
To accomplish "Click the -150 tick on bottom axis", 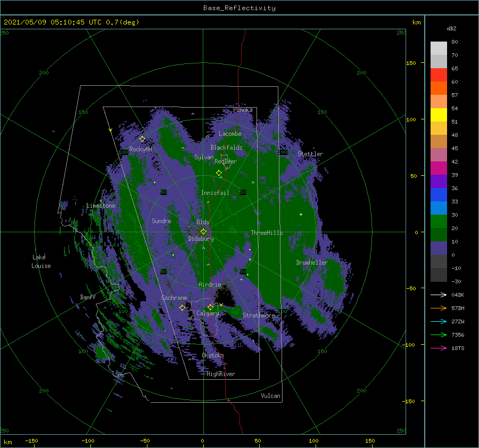I will (31, 441).
